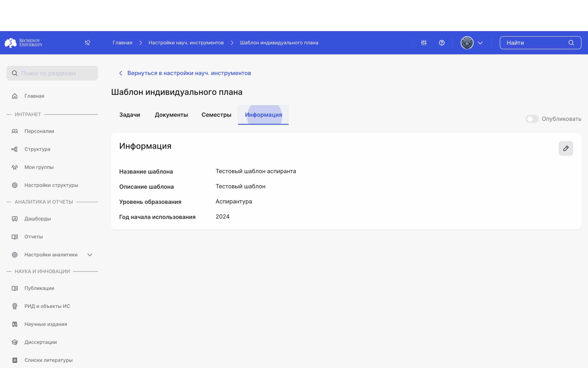The image size is (588, 368).
Task: Open the help question mark icon
Action: [442, 43]
